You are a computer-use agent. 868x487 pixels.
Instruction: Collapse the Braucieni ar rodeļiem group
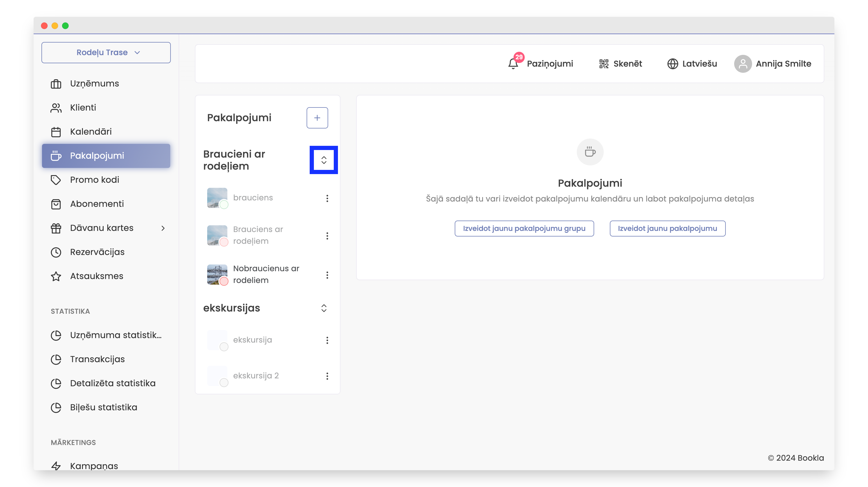tap(323, 160)
